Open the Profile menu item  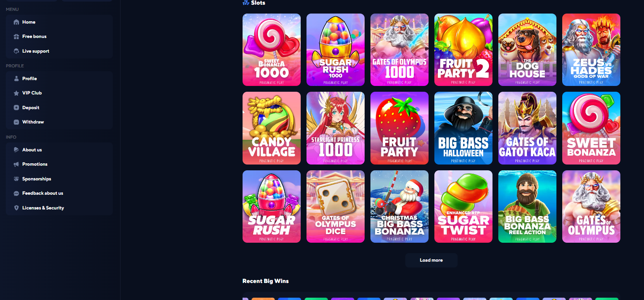(x=59, y=79)
